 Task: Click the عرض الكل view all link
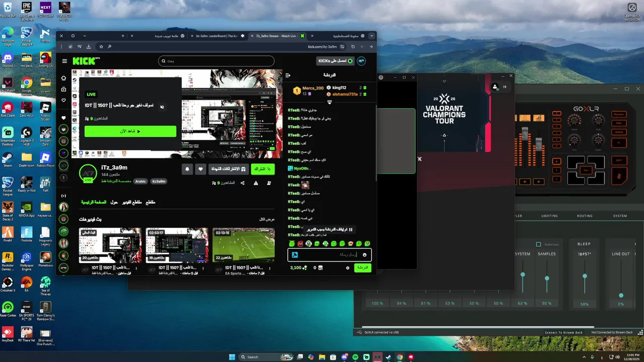point(267,219)
